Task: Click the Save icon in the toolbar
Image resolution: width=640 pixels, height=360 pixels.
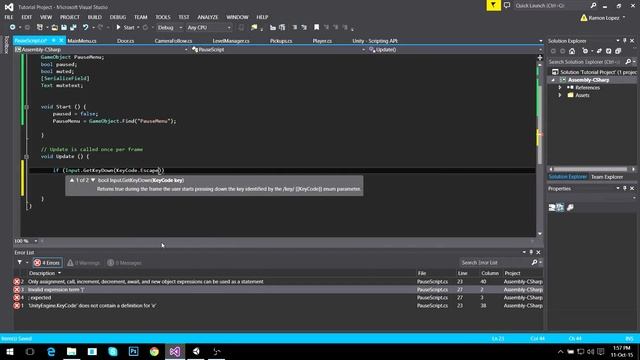Action: (x=64, y=27)
